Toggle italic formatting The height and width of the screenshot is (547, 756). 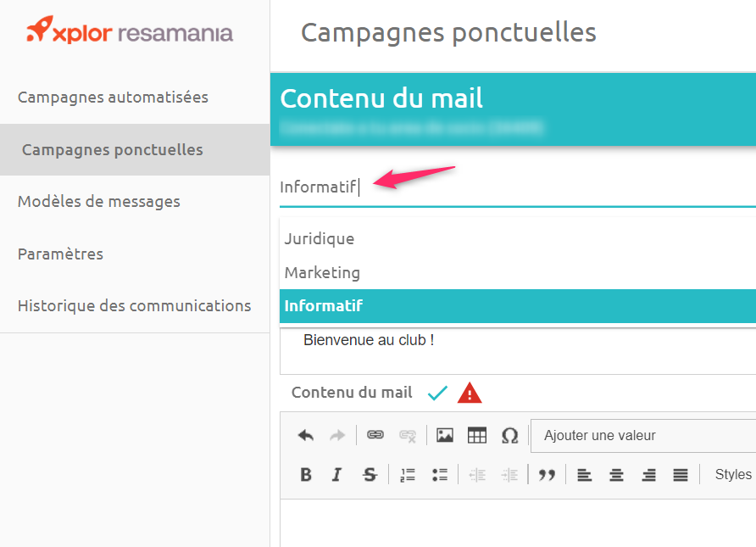[x=337, y=475]
